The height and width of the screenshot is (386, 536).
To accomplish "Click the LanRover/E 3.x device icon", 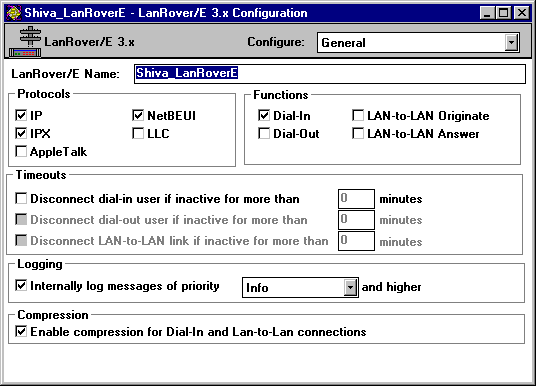I will coord(26,42).
